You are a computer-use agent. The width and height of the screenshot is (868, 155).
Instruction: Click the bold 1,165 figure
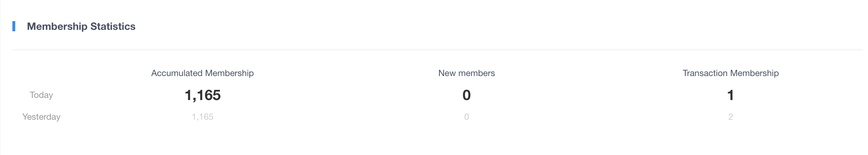202,95
